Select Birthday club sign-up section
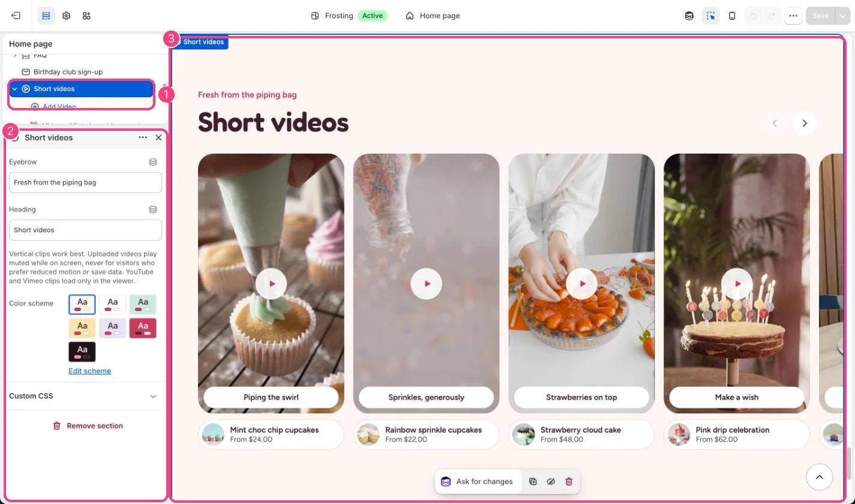The image size is (855, 504). pyautogui.click(x=68, y=72)
